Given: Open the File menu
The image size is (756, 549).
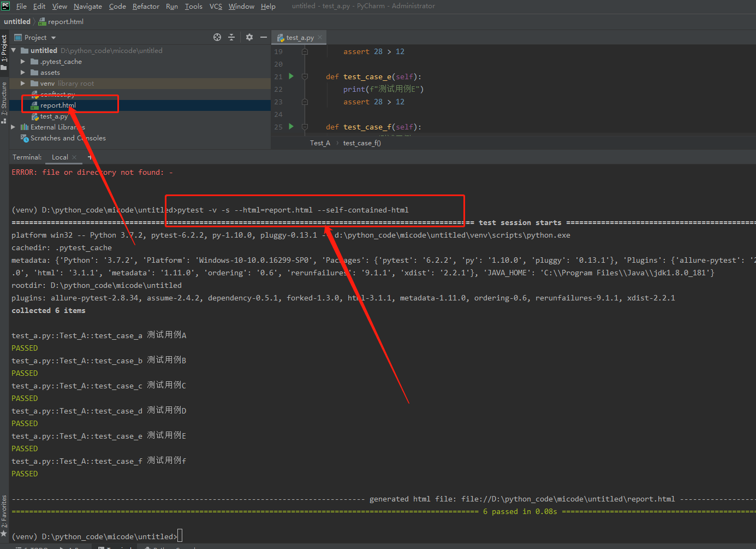Looking at the screenshot, I should click(21, 7).
